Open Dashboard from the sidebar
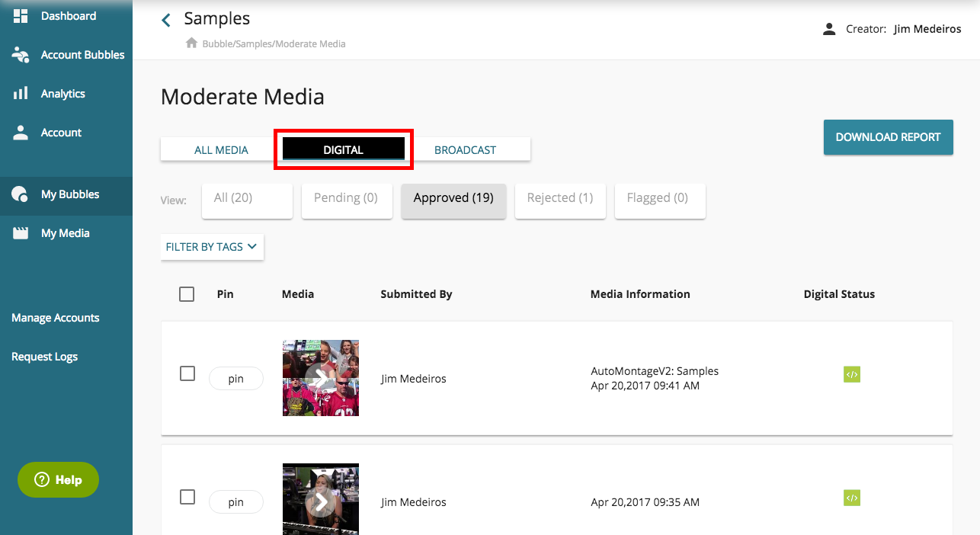 tap(67, 16)
